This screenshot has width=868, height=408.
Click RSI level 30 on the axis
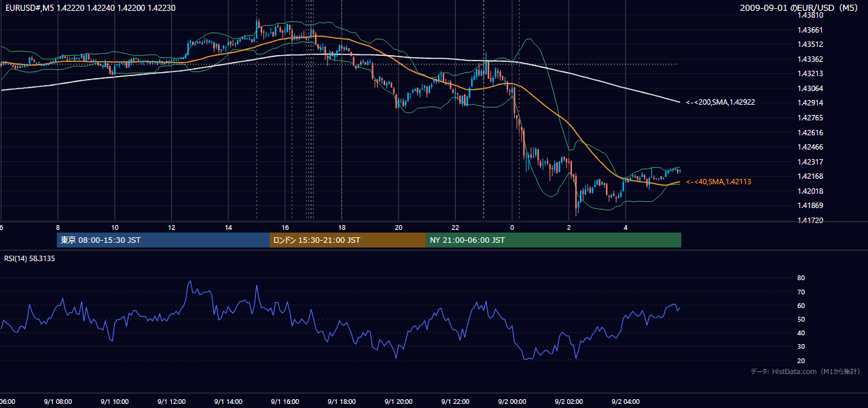point(801,347)
